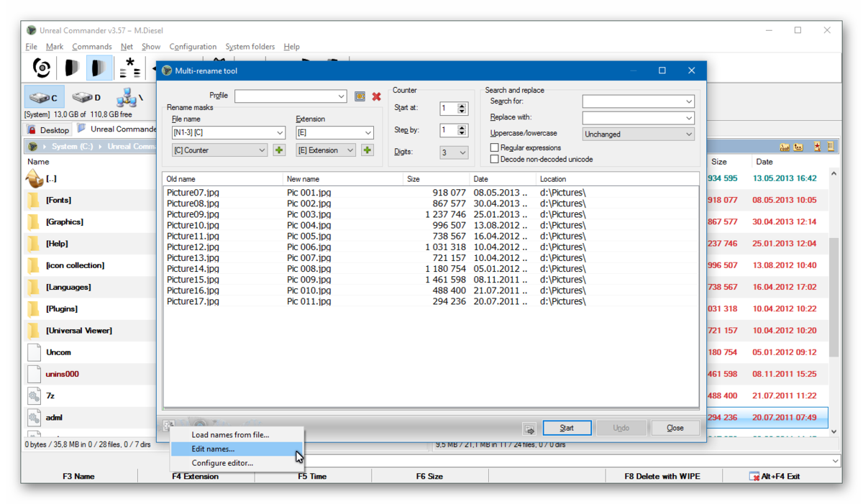
Task: Select drive C button
Action: 45,97
